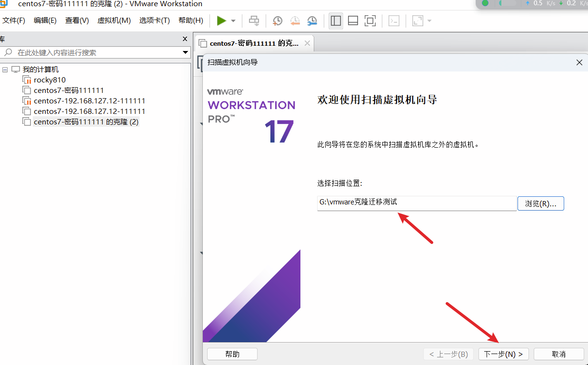Open the 查看(V) menu
Image resolution: width=588 pixels, height=365 pixels.
77,20
